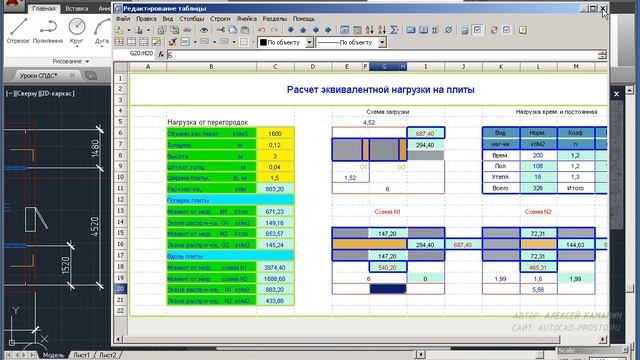This screenshot has width=640, height=360.
Task: Open the linetype По объекту dropdown arrow
Action: 382,42
